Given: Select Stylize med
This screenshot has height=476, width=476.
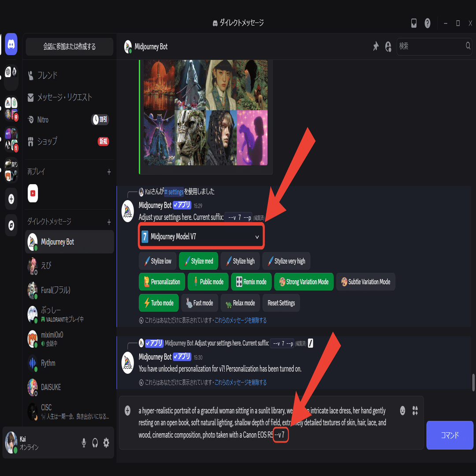Looking at the screenshot, I should coord(198,261).
